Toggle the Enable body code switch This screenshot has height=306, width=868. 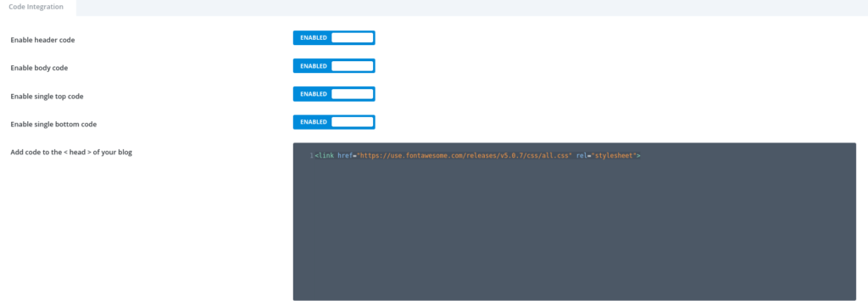click(334, 66)
